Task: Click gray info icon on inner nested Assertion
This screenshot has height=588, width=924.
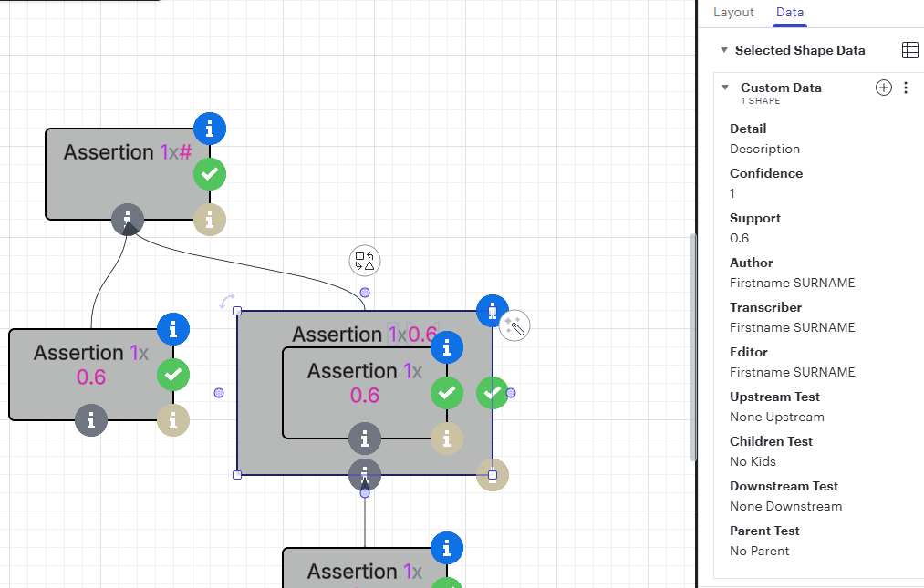Action: pyautogui.click(x=365, y=438)
